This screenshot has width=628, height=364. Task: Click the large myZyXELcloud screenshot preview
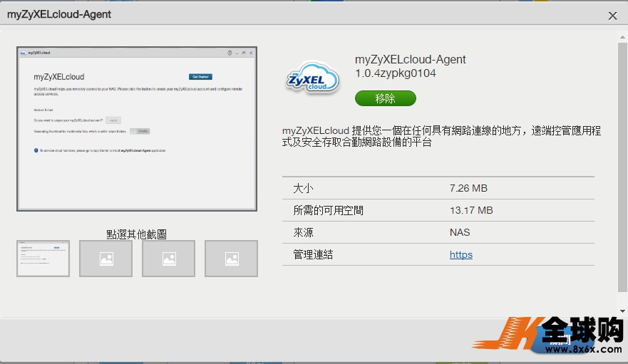coord(137,129)
